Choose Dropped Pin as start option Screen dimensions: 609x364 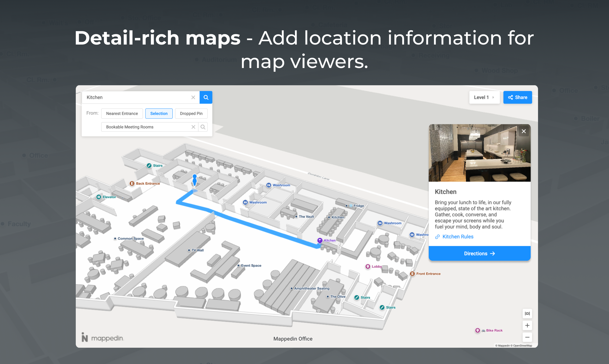click(191, 114)
